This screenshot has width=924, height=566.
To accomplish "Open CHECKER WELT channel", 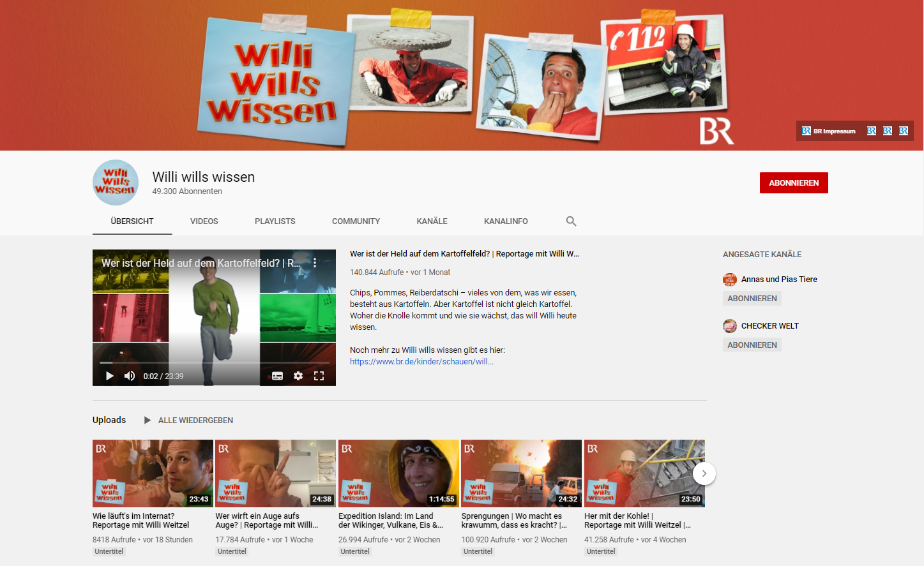I will coord(770,325).
